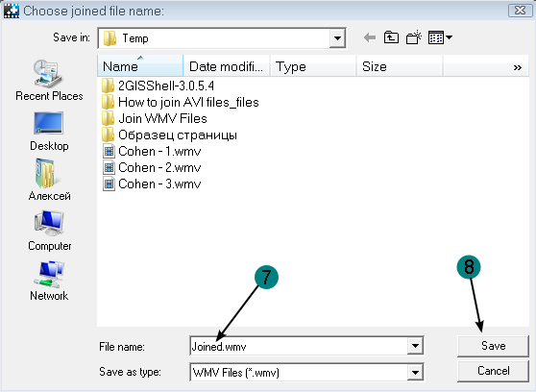This screenshot has height=392, width=536.
Task: Expand the Save in folder dropdown
Action: [337, 38]
